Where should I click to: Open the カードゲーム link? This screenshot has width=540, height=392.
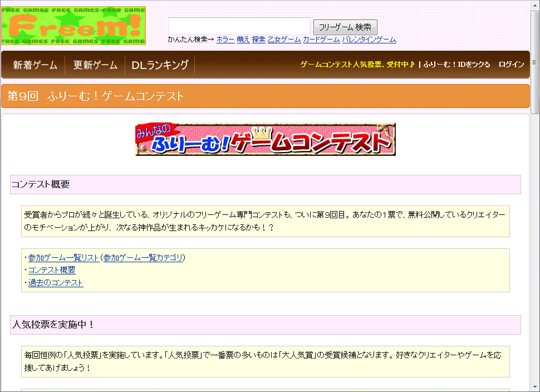(321, 40)
